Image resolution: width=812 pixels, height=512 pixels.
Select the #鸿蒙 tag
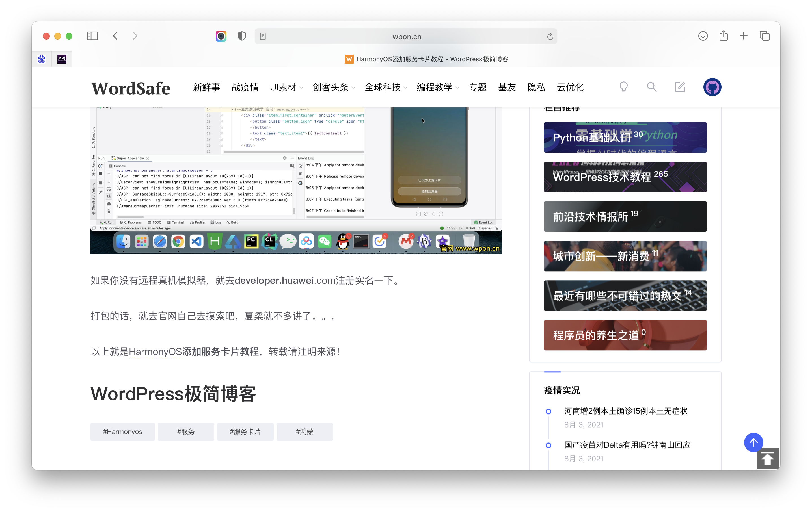[x=304, y=431]
